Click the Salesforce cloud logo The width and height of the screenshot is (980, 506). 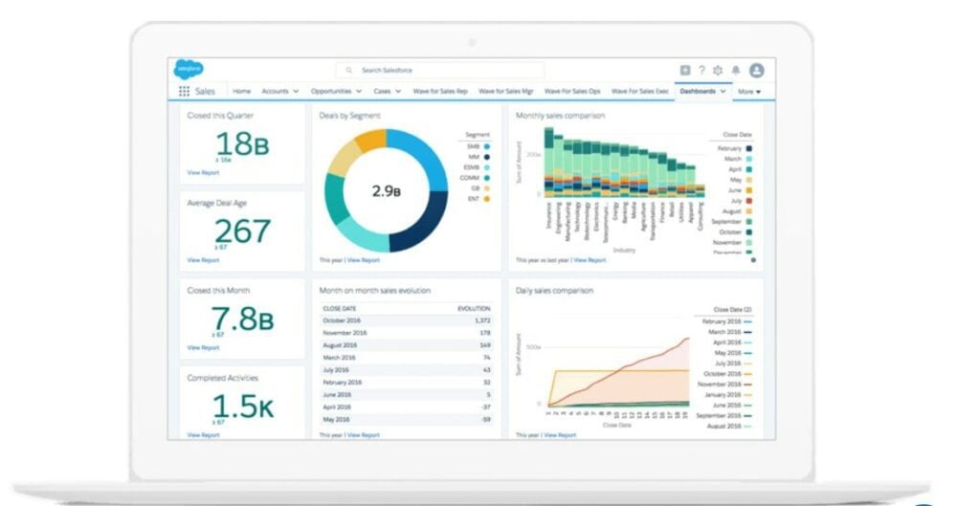(x=189, y=69)
